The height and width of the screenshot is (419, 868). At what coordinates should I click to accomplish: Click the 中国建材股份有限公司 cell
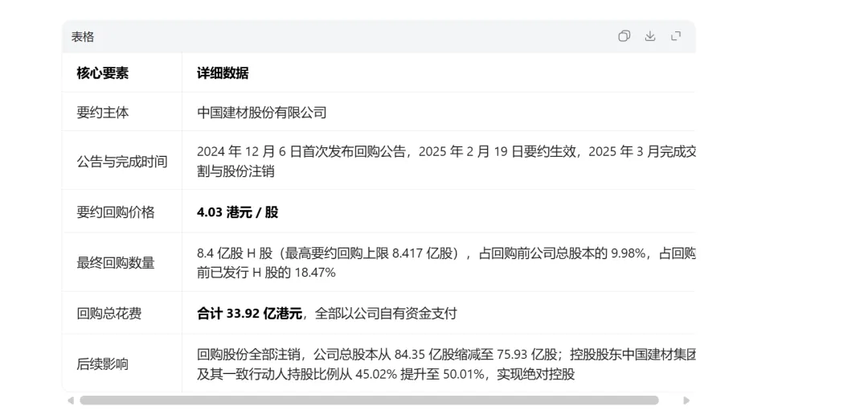pos(262,113)
